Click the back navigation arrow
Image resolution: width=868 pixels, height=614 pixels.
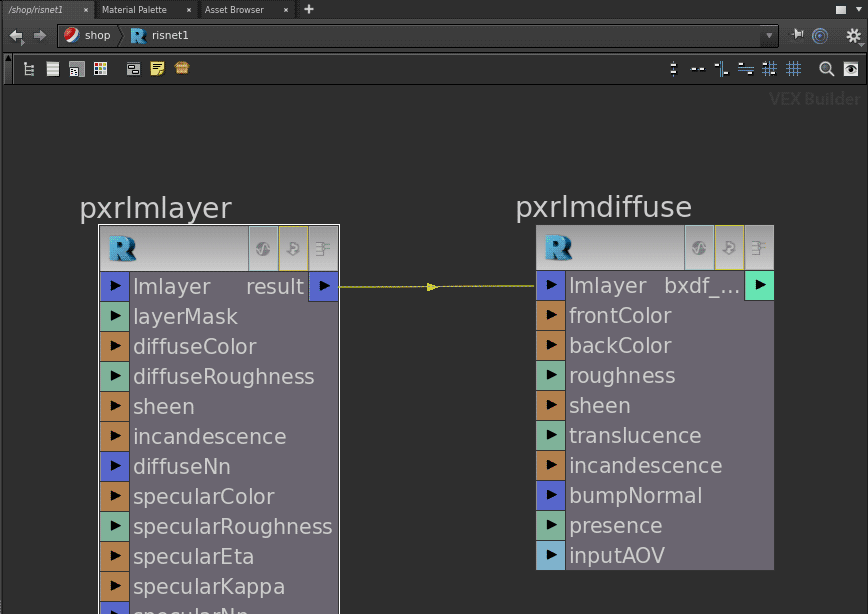click(x=16, y=36)
